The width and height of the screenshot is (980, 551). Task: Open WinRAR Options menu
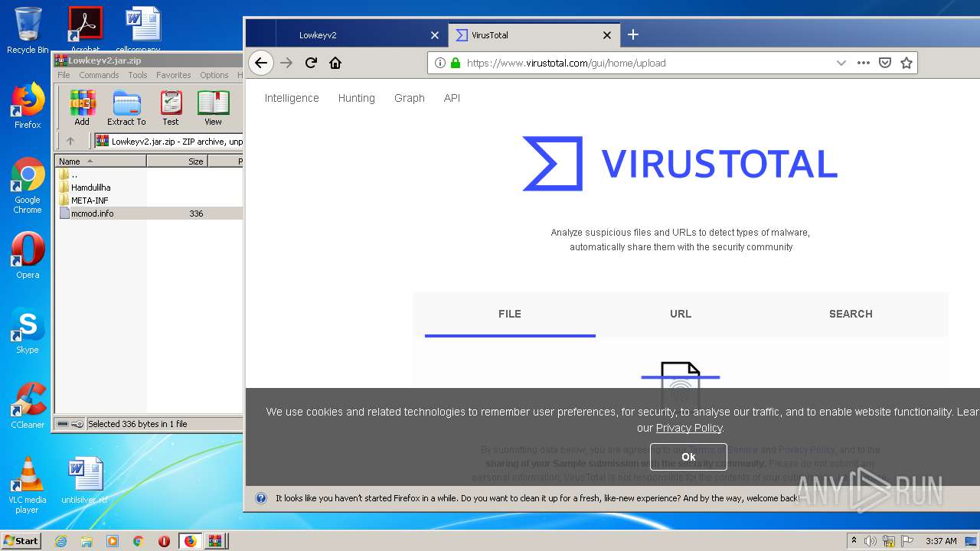click(x=214, y=75)
